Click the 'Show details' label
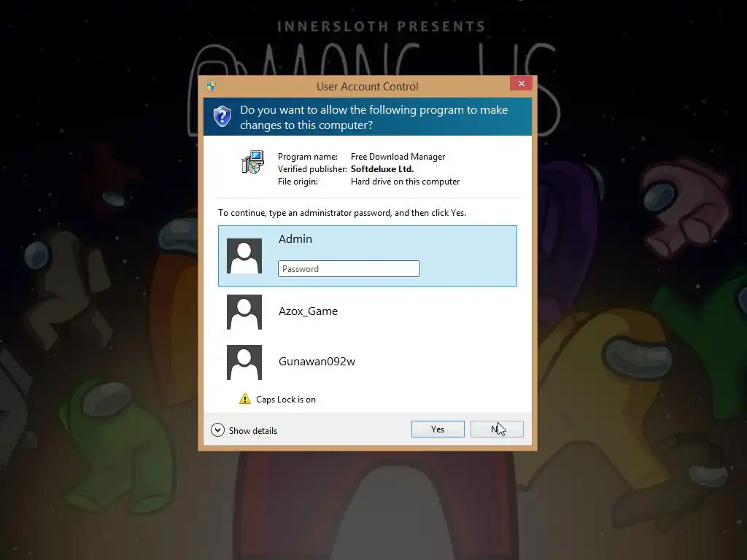 pyautogui.click(x=253, y=430)
